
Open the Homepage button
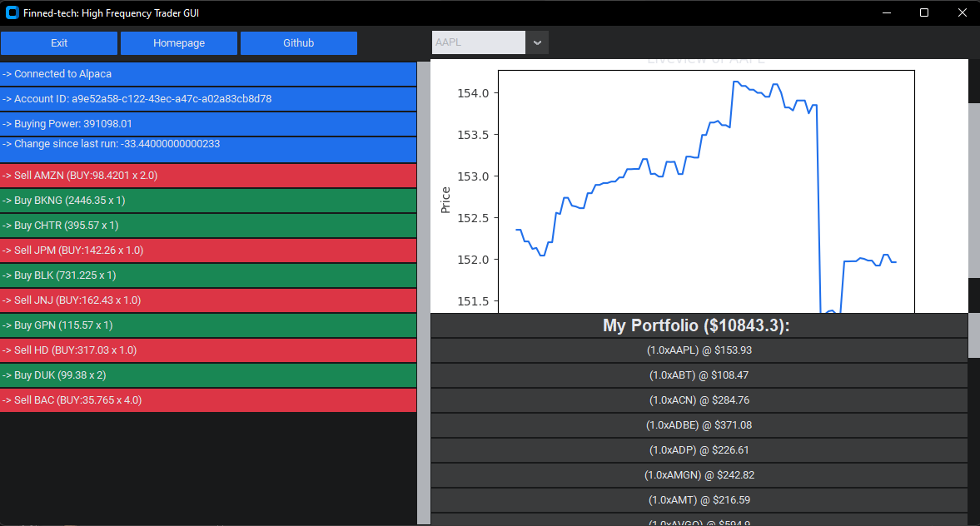(x=179, y=43)
